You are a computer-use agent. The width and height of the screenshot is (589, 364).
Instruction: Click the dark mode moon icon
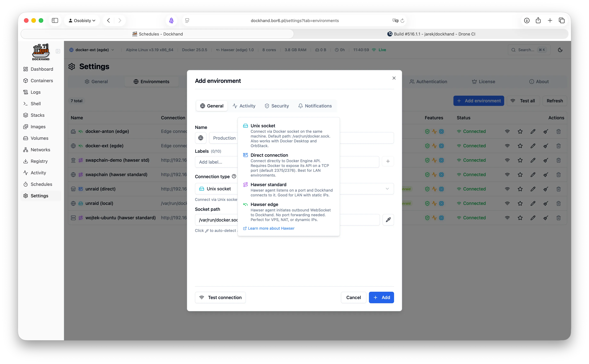560,50
